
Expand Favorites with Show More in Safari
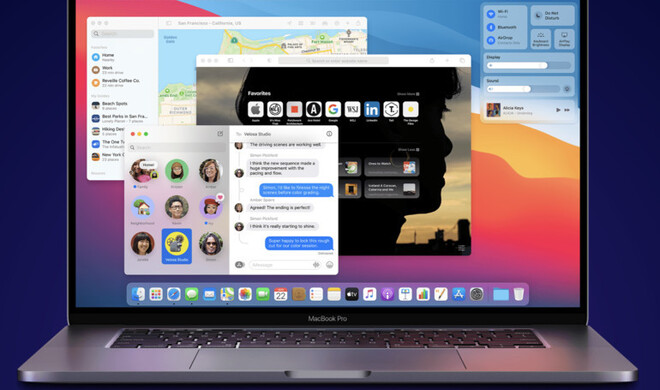pos(408,94)
